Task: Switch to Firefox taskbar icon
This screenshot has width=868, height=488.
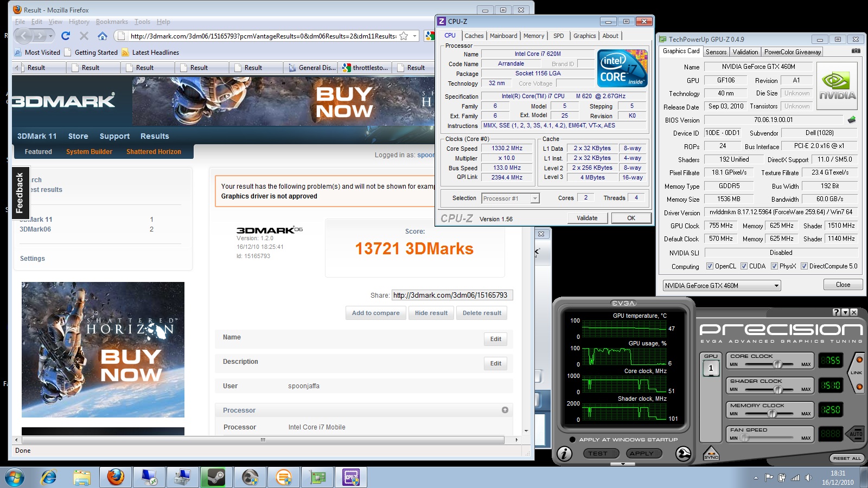Action: [x=116, y=477]
